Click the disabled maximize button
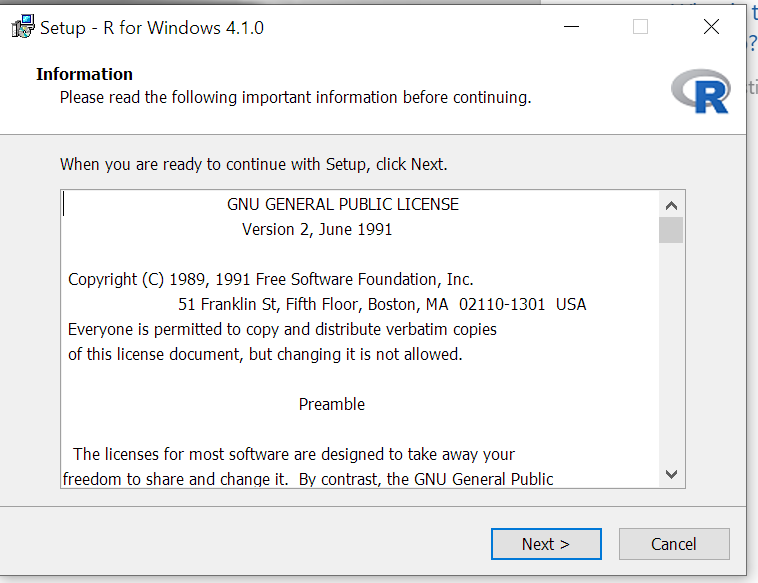The width and height of the screenshot is (758, 583). click(641, 27)
